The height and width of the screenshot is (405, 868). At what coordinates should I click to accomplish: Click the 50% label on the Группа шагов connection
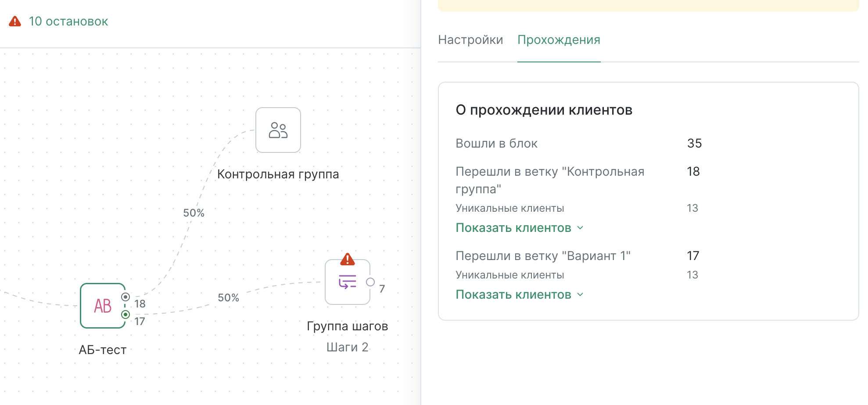228,298
